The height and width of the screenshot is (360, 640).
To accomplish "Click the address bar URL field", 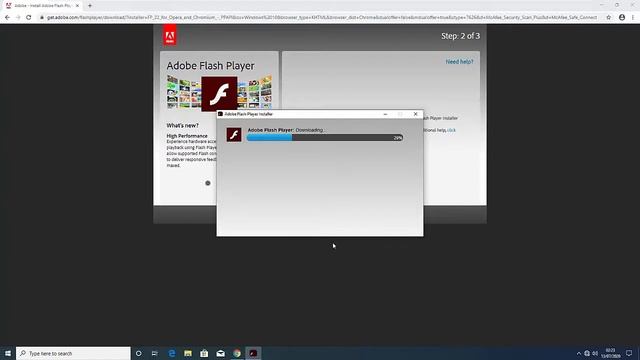I will [322, 17].
